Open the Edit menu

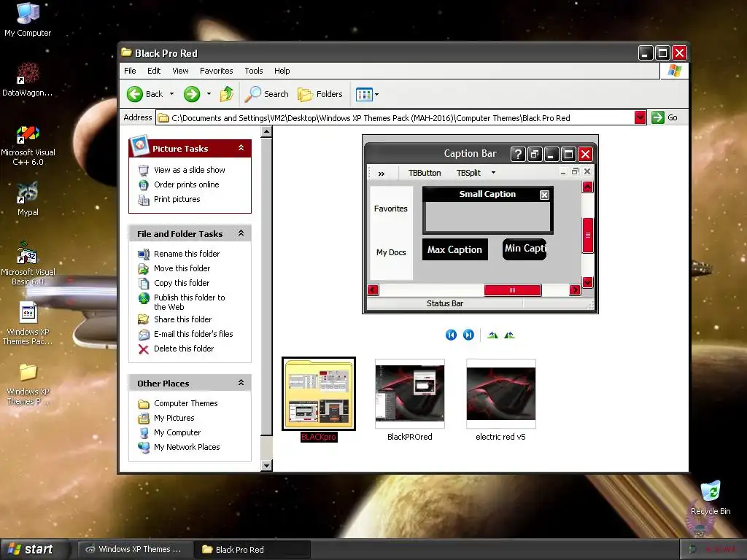coord(154,71)
